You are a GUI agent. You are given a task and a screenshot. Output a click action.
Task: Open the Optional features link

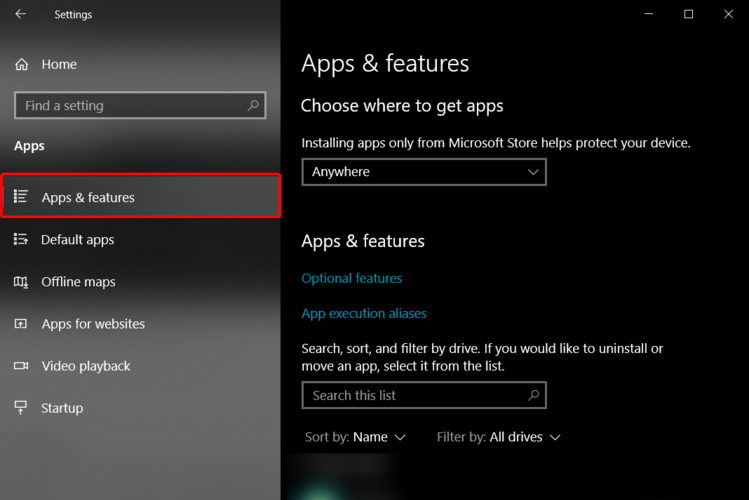[352, 278]
